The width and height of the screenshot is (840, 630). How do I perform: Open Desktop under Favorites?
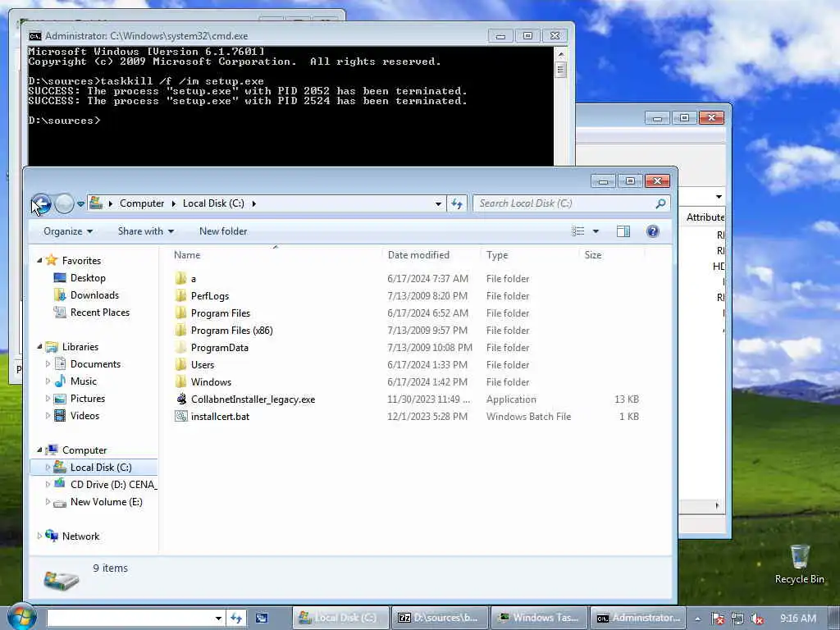pyautogui.click(x=88, y=277)
